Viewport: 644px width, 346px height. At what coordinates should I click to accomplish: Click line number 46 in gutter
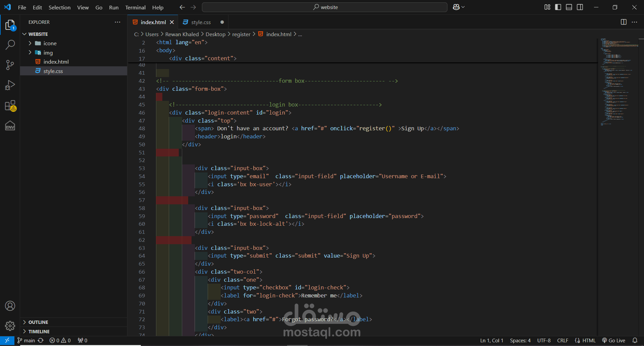[142, 113]
